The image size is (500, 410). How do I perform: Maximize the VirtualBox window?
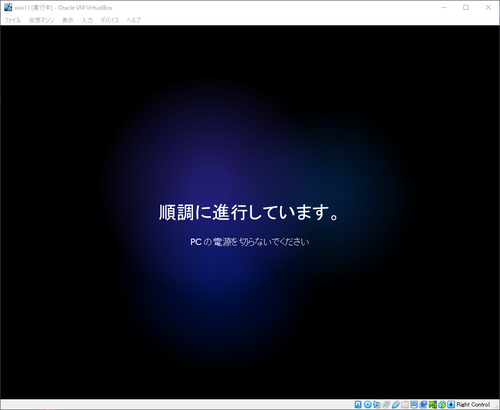(x=466, y=7)
